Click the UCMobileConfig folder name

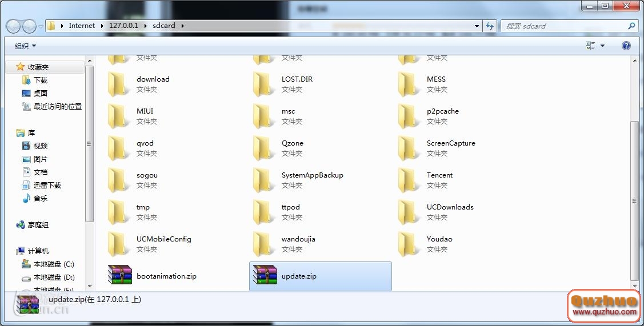click(164, 239)
